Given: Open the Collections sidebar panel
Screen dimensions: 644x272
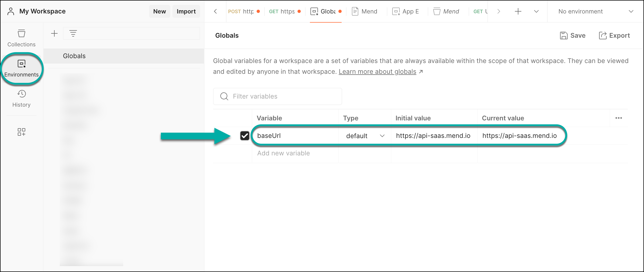Looking at the screenshot, I should click(x=21, y=38).
